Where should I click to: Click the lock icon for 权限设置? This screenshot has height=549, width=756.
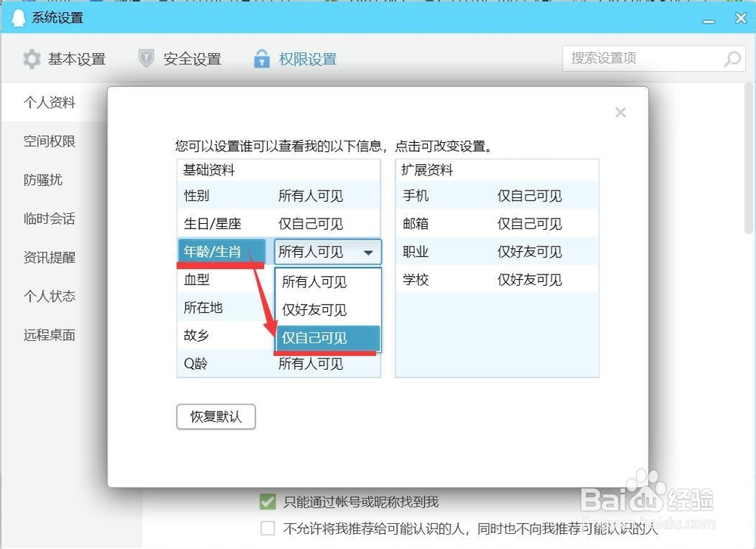[x=261, y=58]
